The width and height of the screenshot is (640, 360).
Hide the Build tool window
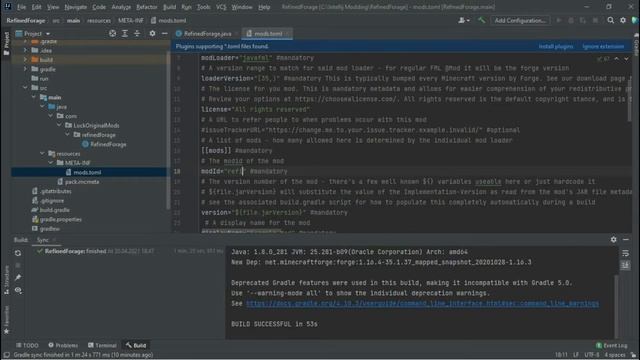[x=626, y=240]
